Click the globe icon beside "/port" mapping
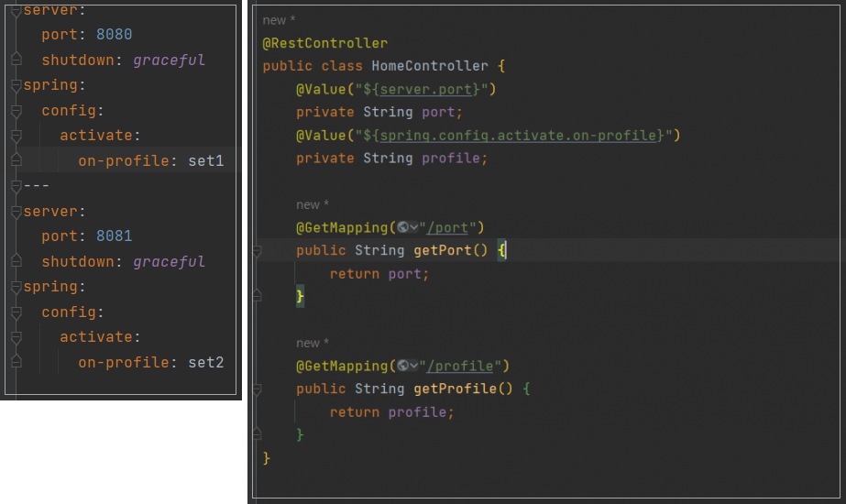The width and height of the screenshot is (846, 504). click(402, 228)
